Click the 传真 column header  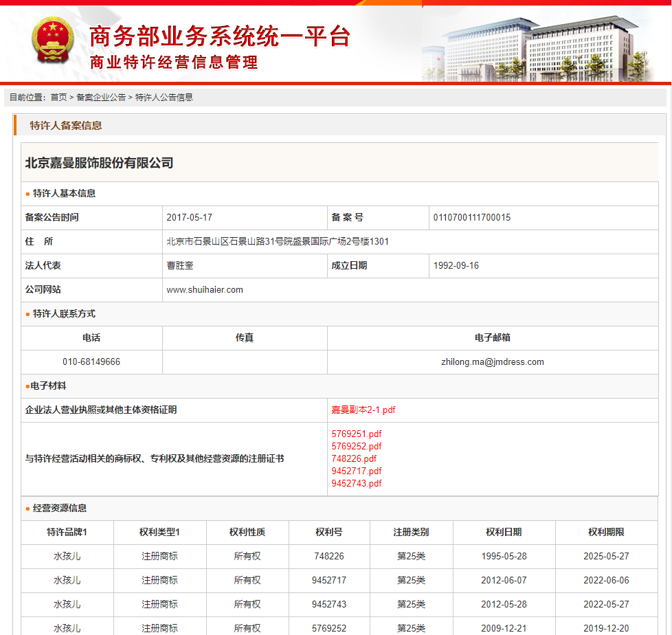[x=245, y=338]
